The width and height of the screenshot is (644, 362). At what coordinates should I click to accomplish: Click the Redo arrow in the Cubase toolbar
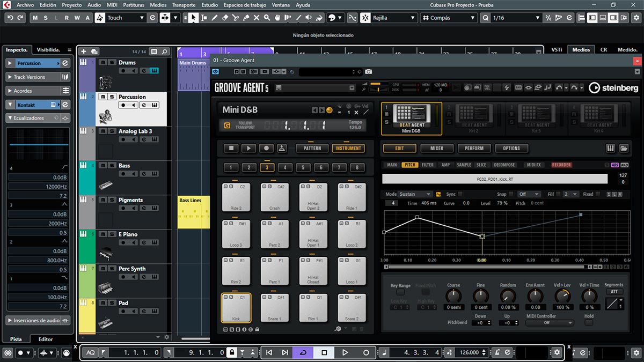[x=20, y=18]
